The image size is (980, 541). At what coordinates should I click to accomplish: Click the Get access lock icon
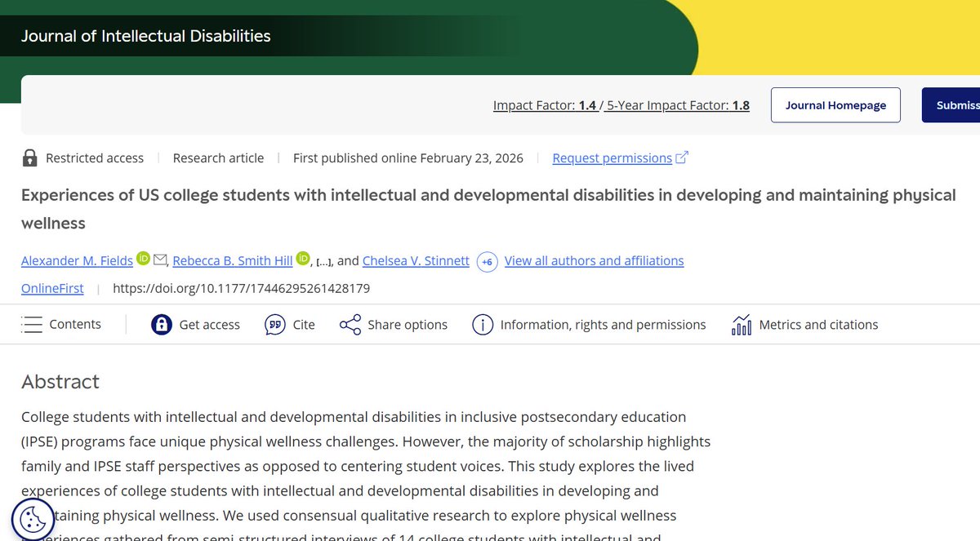tap(162, 325)
